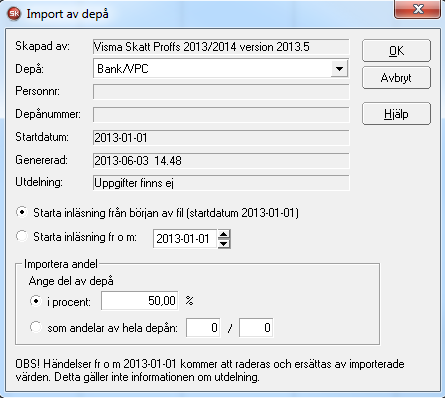Click the empty Depånummer field
The image size is (445, 398).
coord(221,115)
